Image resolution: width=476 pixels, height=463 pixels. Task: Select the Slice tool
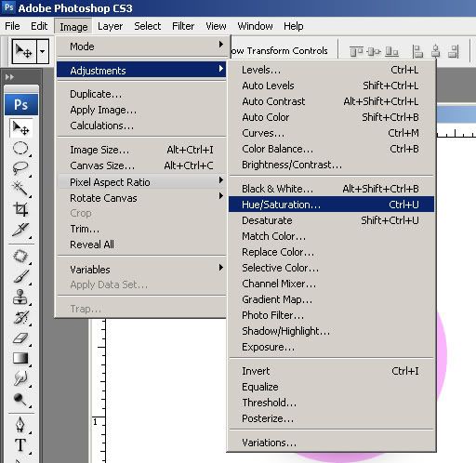point(20,230)
